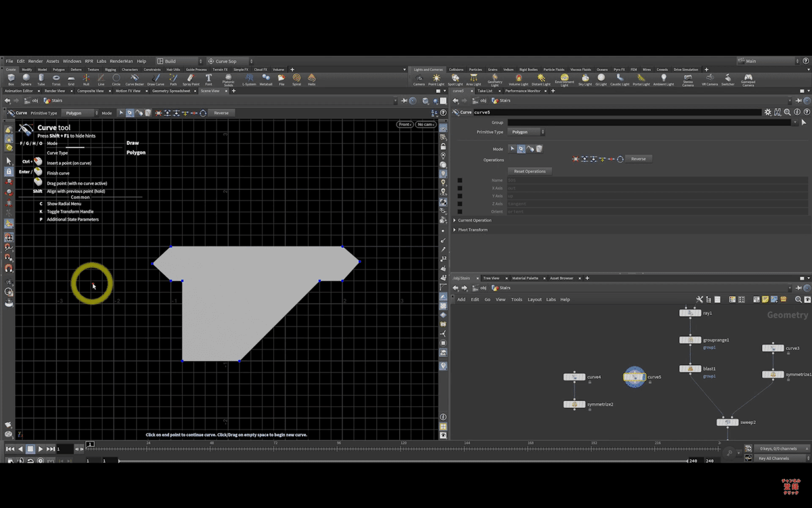The image size is (812, 508).
Task: Switch to the Material Palette tab
Action: [525, 278]
